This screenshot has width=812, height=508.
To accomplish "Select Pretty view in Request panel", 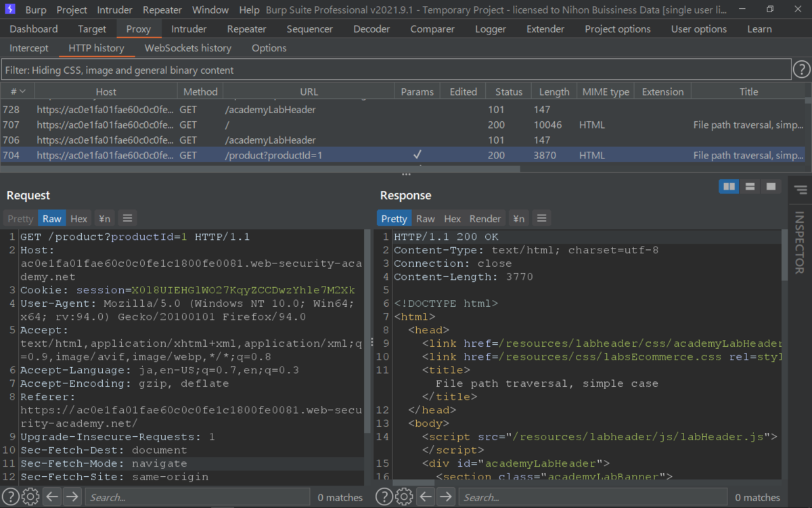I will (20, 218).
